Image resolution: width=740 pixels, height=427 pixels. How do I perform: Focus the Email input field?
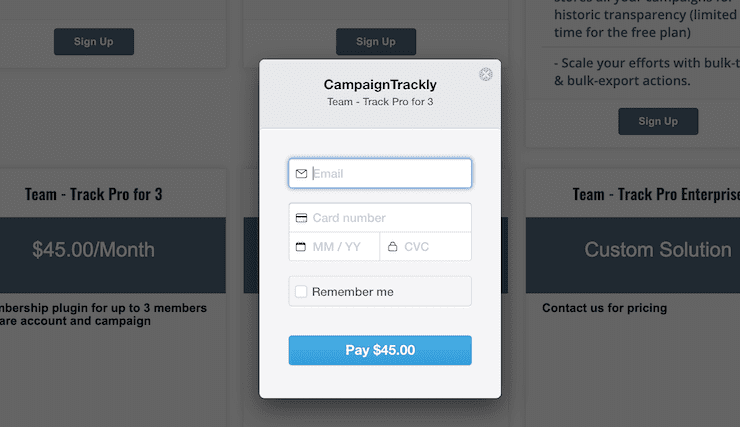[380, 174]
